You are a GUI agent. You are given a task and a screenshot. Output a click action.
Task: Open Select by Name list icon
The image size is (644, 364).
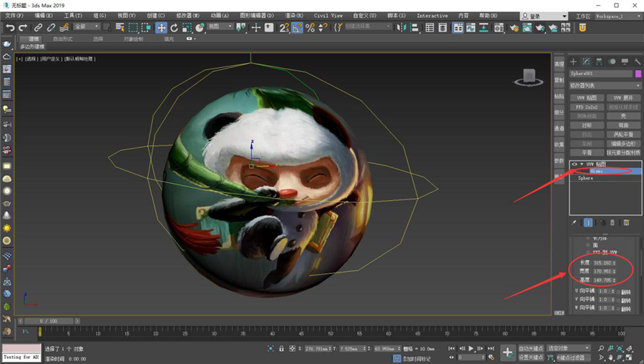120,27
